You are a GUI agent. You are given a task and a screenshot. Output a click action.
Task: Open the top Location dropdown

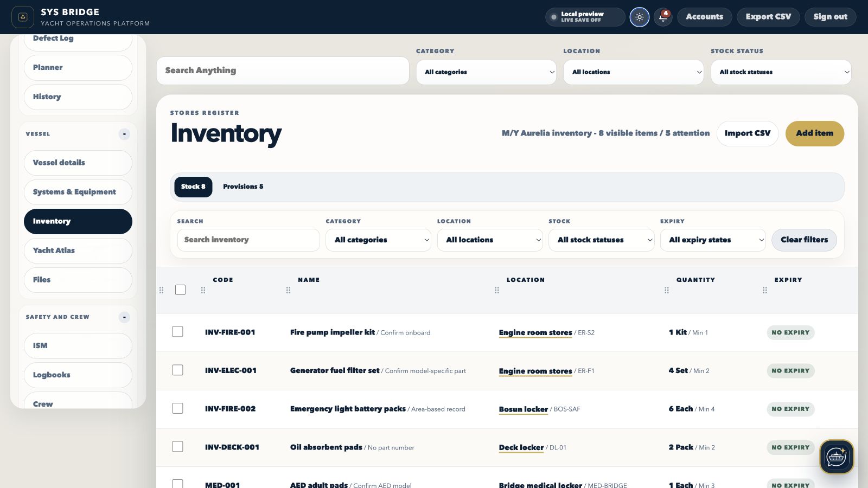pyautogui.click(x=634, y=72)
